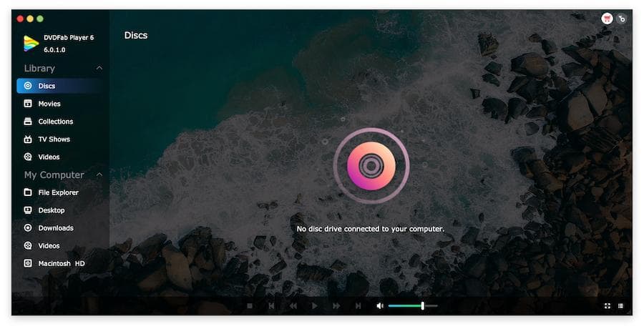This screenshot has height=329, width=644.
Task: Click the fast forward button
Action: [336, 305]
